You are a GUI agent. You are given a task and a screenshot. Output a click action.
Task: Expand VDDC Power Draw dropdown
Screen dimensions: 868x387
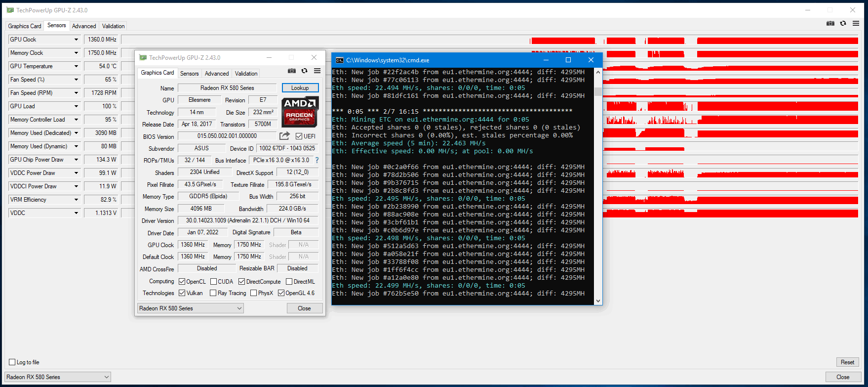point(76,173)
